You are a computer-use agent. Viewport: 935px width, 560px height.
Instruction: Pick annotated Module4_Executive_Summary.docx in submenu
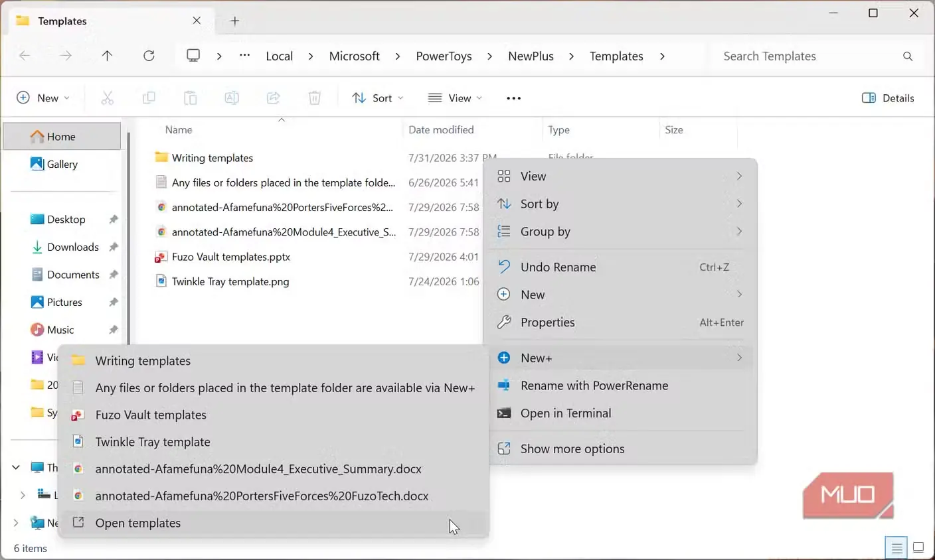pos(274,469)
